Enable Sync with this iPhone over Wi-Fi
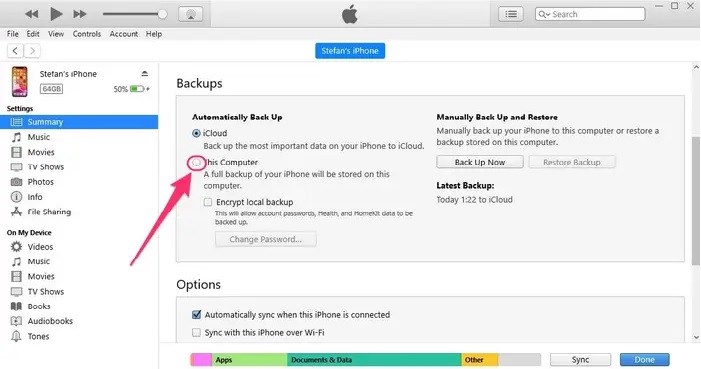 click(x=196, y=332)
